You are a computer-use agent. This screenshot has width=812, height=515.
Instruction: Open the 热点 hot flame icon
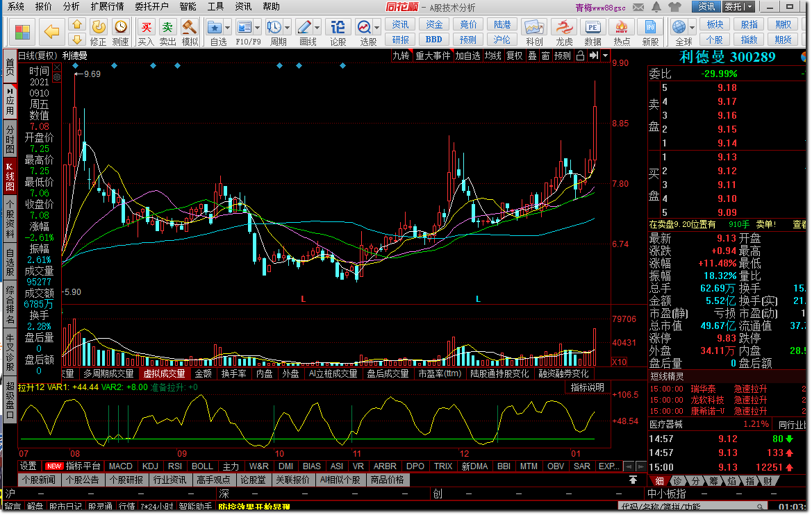[622, 27]
